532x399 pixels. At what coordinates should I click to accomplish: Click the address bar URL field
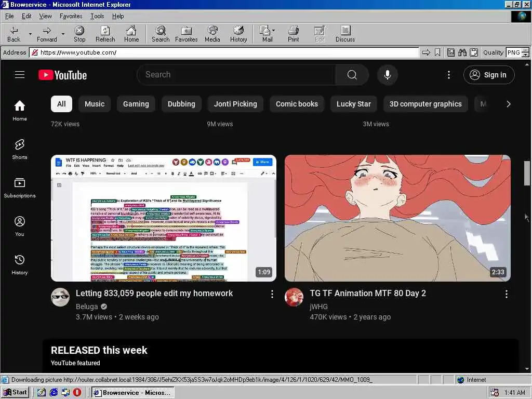[x=224, y=52]
